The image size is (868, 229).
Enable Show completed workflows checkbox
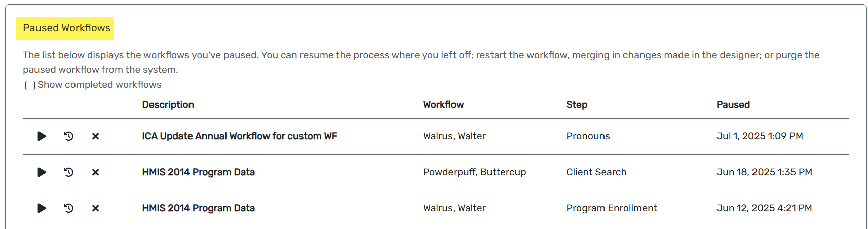pyautogui.click(x=30, y=85)
